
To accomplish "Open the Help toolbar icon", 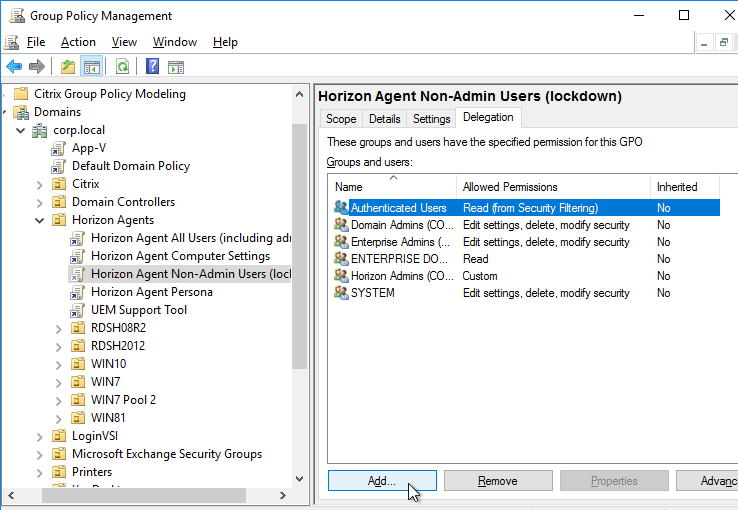I will coord(152,67).
